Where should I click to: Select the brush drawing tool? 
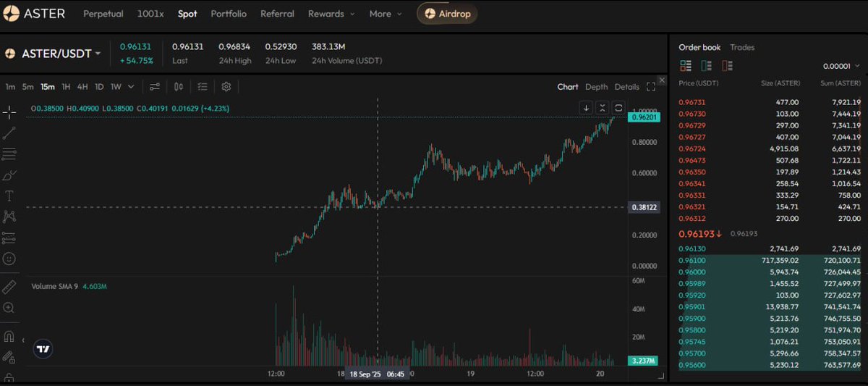9,175
